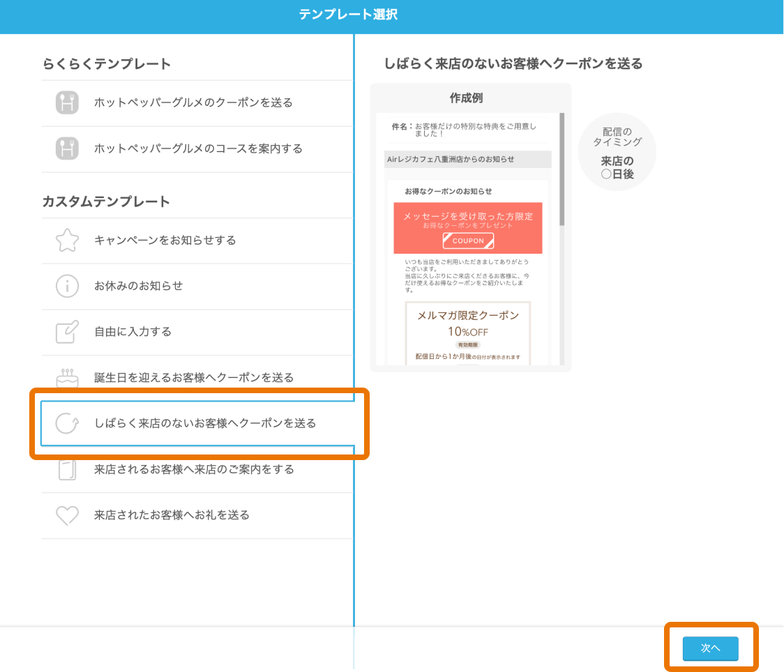784x672 pixels.
Task: Choose キャンペーンをお知らせする template
Action: (197, 240)
